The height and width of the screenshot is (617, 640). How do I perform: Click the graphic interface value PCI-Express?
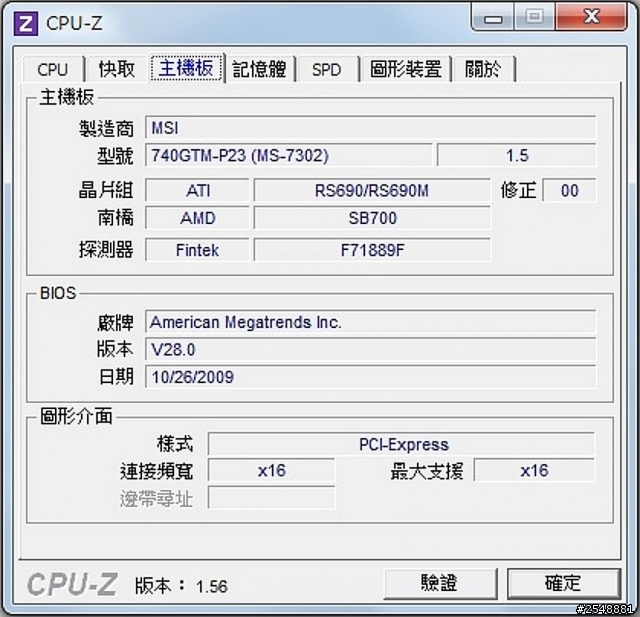tap(401, 444)
